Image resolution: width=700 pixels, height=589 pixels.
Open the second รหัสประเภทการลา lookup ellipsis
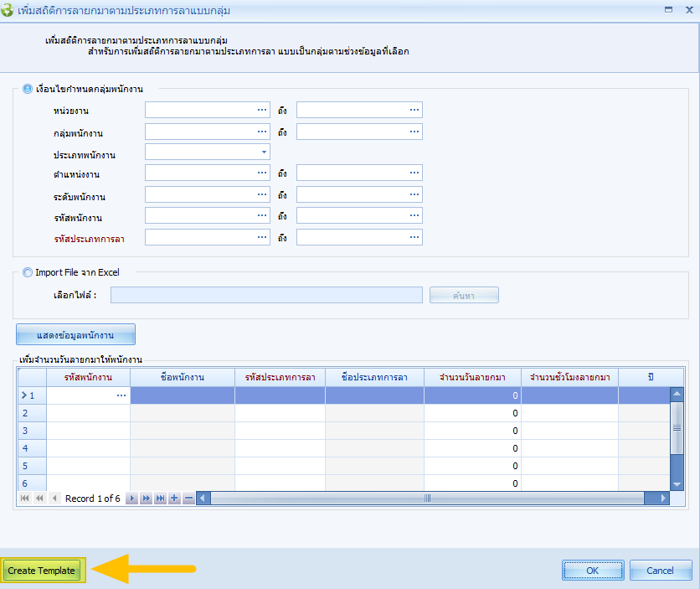pyautogui.click(x=414, y=238)
